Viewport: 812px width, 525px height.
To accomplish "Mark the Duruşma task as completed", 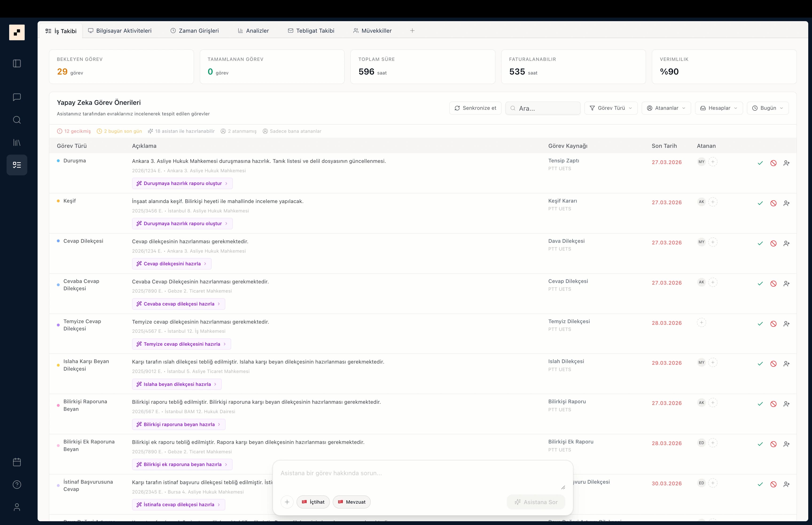I will tap(760, 163).
